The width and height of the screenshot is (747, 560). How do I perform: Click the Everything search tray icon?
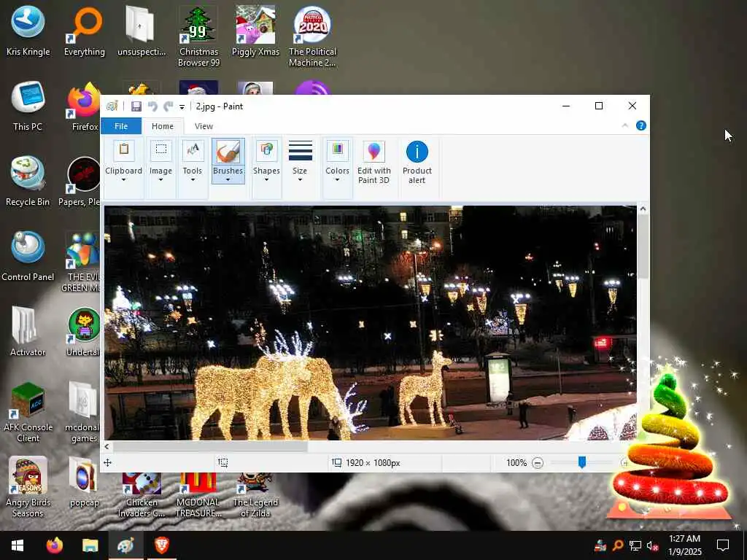click(617, 545)
